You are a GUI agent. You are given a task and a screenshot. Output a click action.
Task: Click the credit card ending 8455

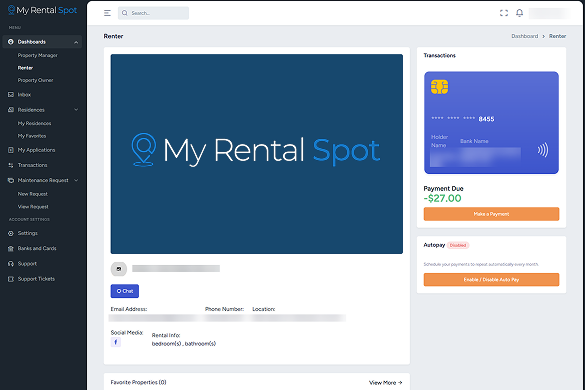491,123
